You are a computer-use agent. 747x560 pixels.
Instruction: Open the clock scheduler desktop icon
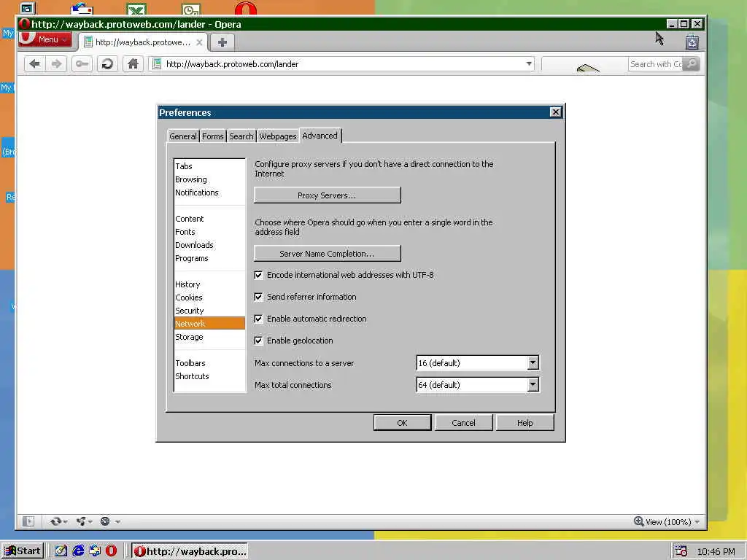pyautogui.click(x=191, y=9)
